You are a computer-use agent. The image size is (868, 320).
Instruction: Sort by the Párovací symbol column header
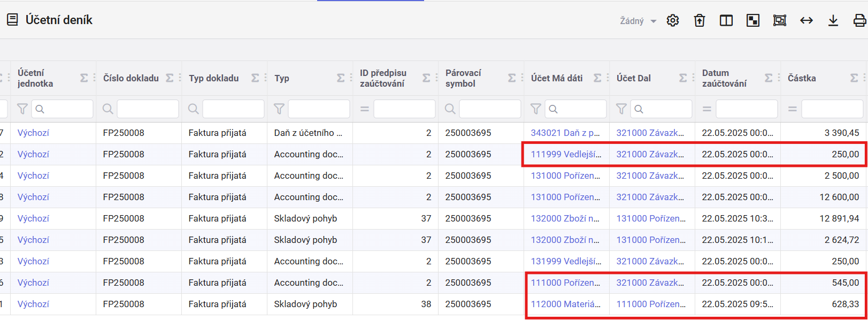point(463,78)
